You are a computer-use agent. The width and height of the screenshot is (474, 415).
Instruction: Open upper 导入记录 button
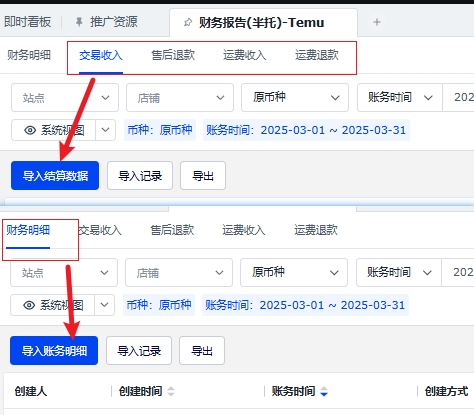[140, 176]
